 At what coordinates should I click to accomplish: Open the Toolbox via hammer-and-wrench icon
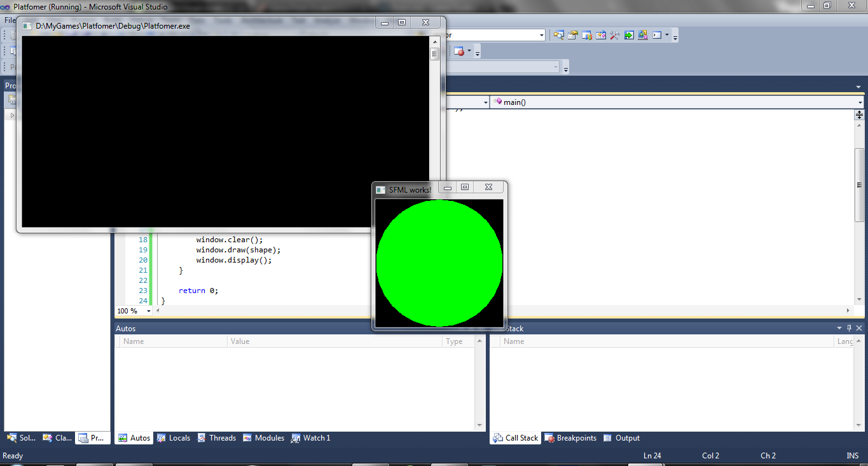coord(614,35)
